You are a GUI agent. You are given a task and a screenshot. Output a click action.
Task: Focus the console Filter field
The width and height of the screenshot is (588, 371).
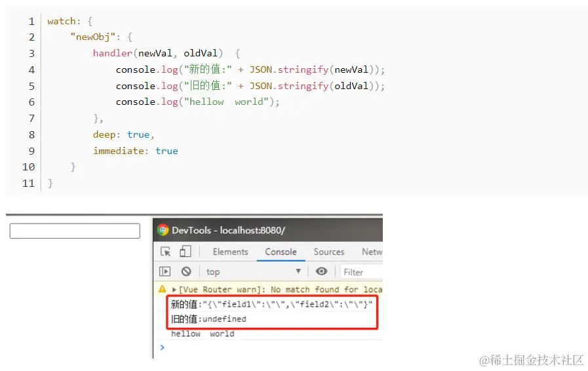pos(361,272)
